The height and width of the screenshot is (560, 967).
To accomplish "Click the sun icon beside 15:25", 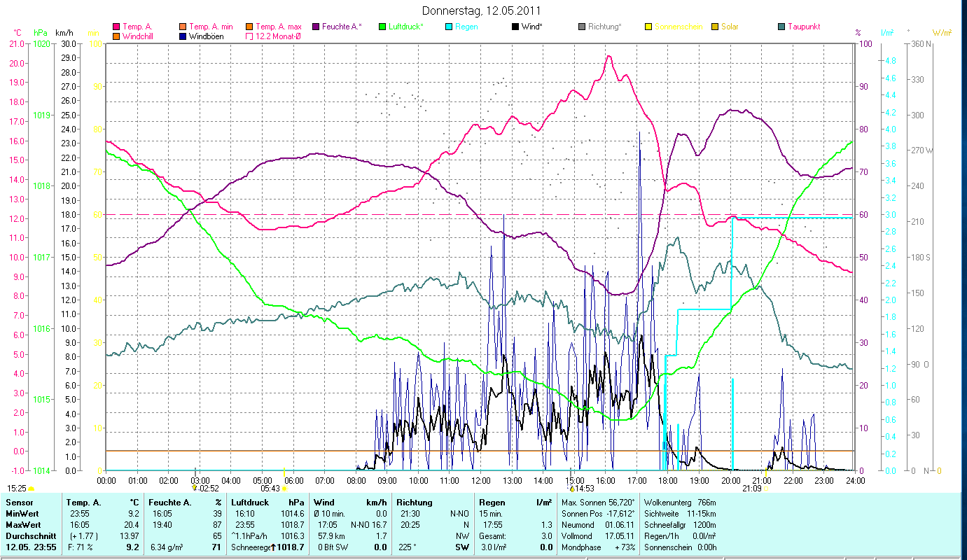I will 32,488.
